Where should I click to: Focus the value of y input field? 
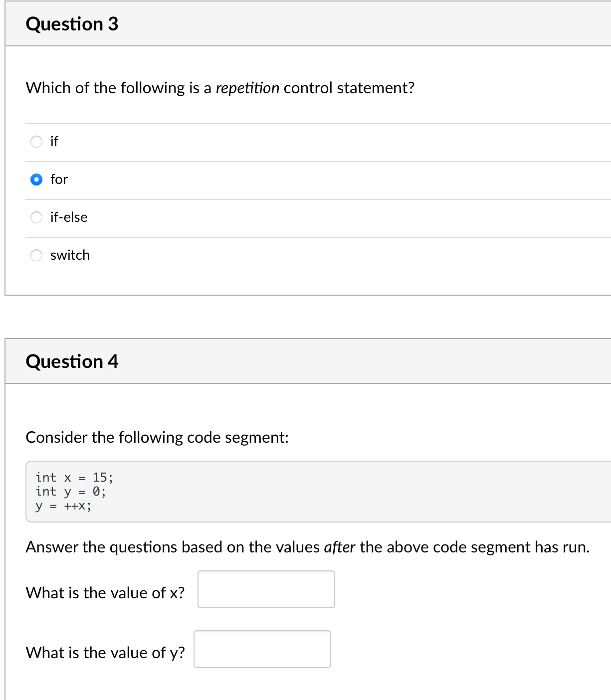click(262, 649)
